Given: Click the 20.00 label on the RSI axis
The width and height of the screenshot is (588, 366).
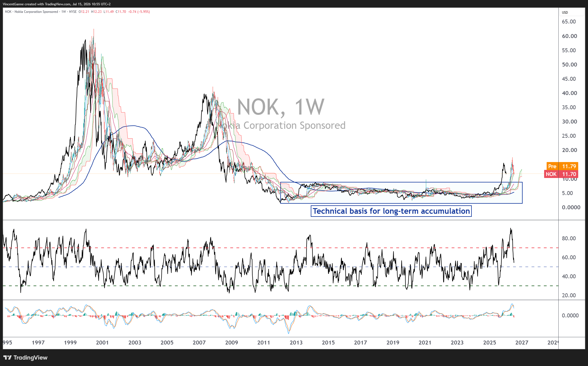Looking at the screenshot, I should tap(569, 295).
